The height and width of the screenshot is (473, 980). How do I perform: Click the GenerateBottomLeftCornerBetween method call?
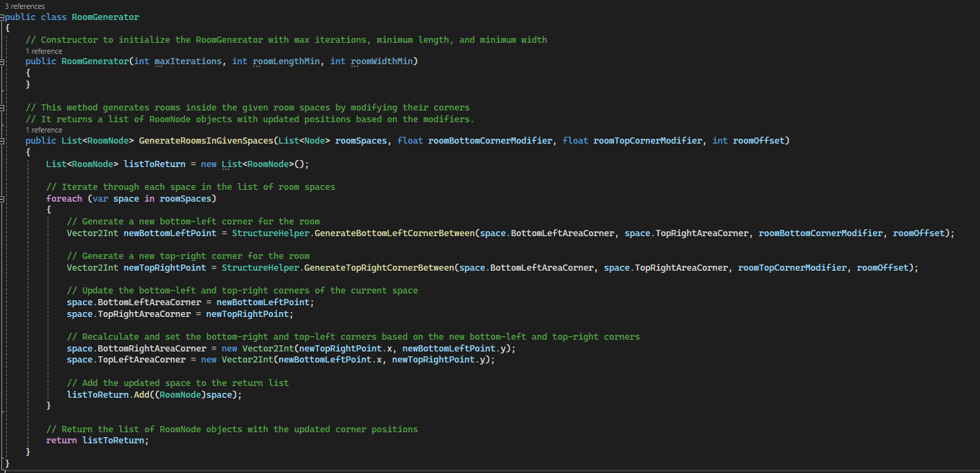(394, 233)
